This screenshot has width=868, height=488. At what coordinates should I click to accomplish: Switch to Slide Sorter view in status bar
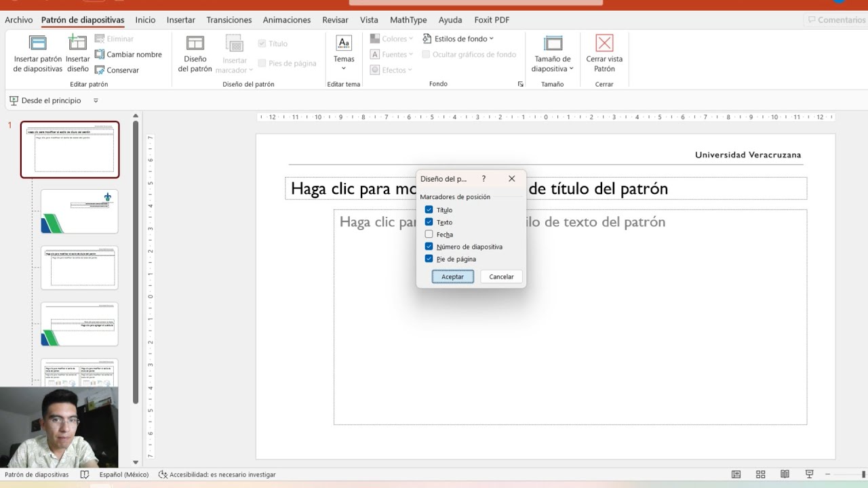(x=760, y=474)
